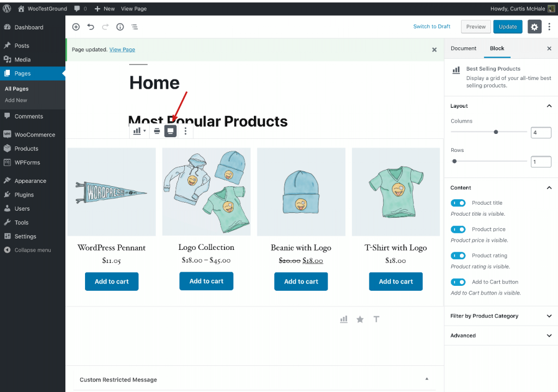Screen dimensions: 558x392
Task: Toggle Product price visibility
Action: (x=458, y=229)
